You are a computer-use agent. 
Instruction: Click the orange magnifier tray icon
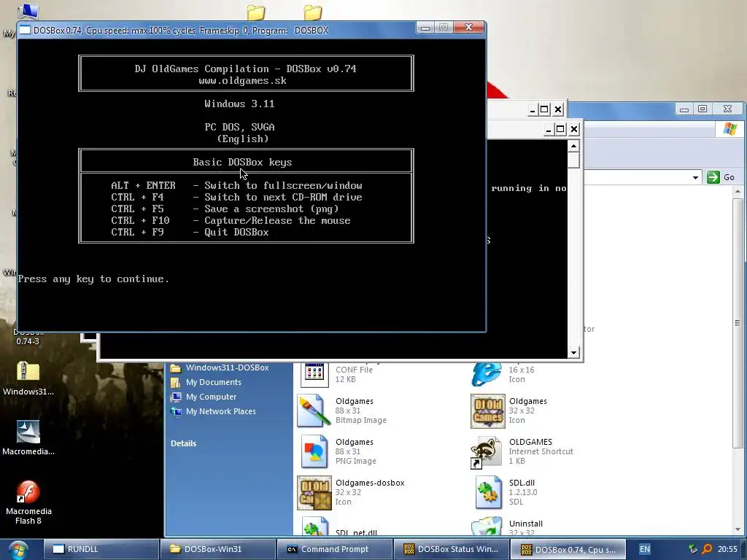(707, 549)
